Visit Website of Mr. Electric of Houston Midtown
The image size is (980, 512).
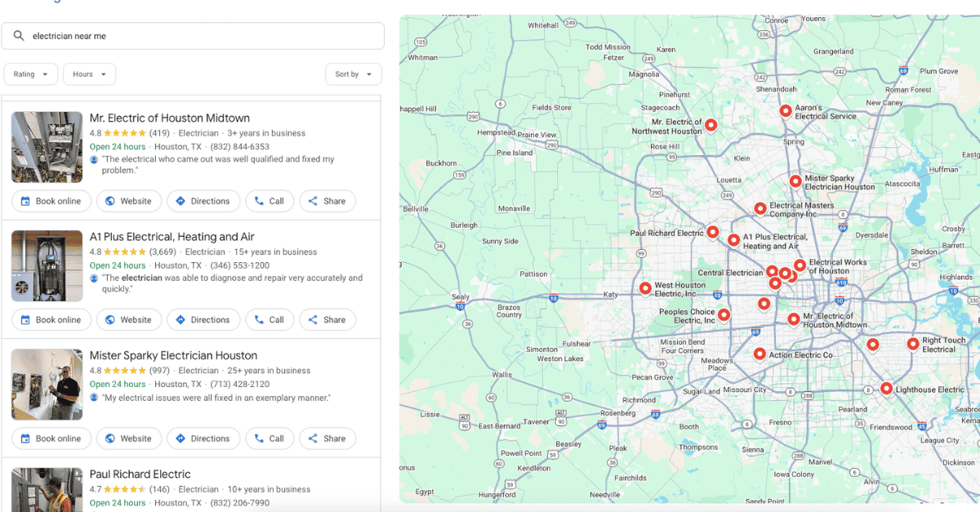pyautogui.click(x=128, y=201)
